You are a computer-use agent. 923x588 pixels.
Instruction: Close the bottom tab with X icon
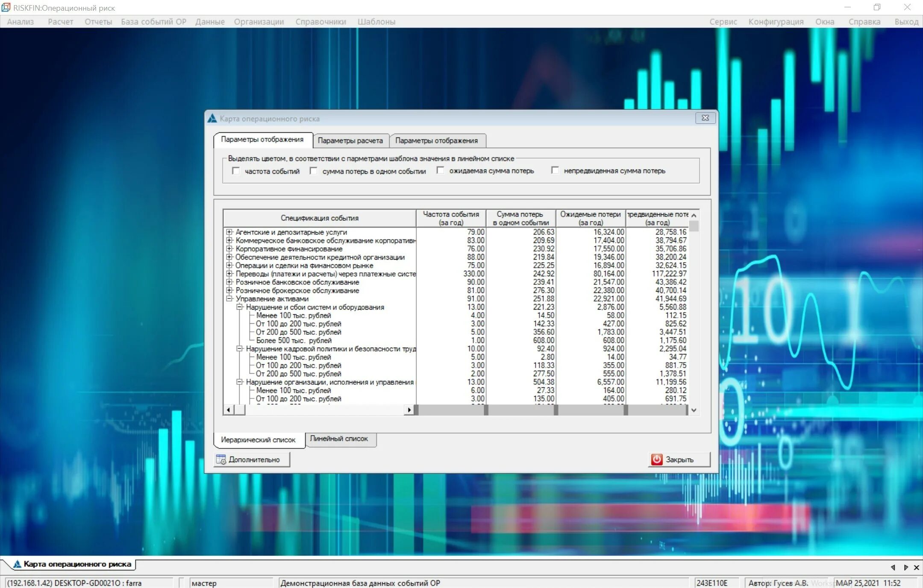pyautogui.click(x=917, y=568)
